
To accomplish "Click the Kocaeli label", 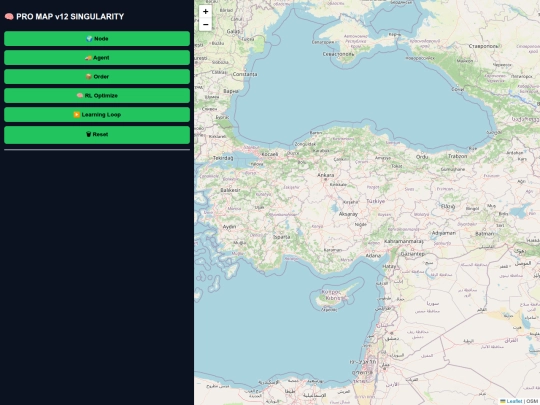I will pyautogui.click(x=270, y=154).
